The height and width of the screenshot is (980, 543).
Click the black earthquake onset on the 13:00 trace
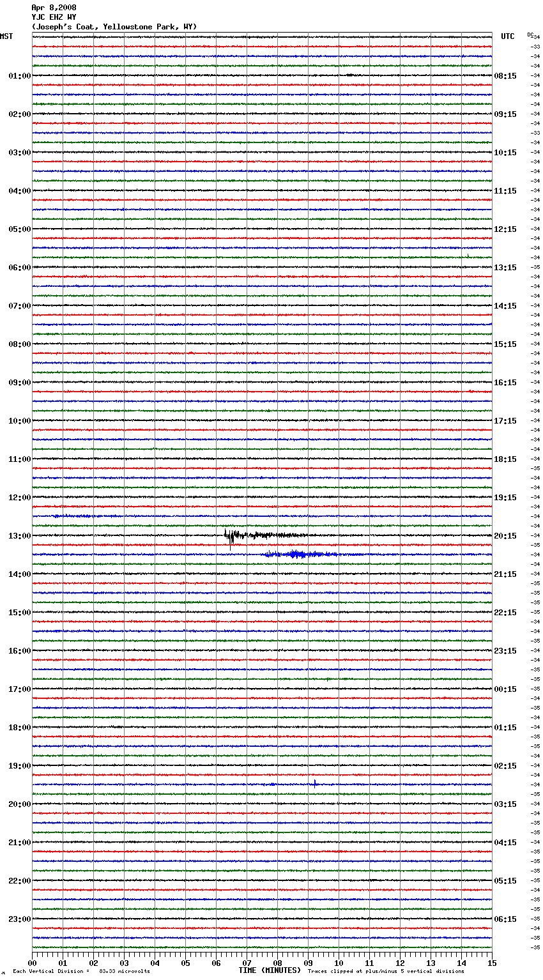pyautogui.click(x=231, y=537)
